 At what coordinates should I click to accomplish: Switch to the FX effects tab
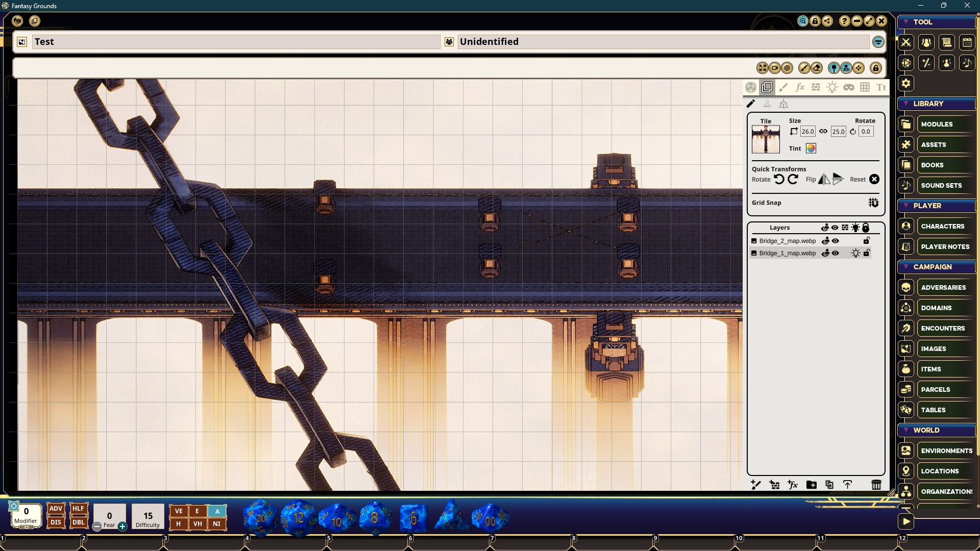click(800, 87)
